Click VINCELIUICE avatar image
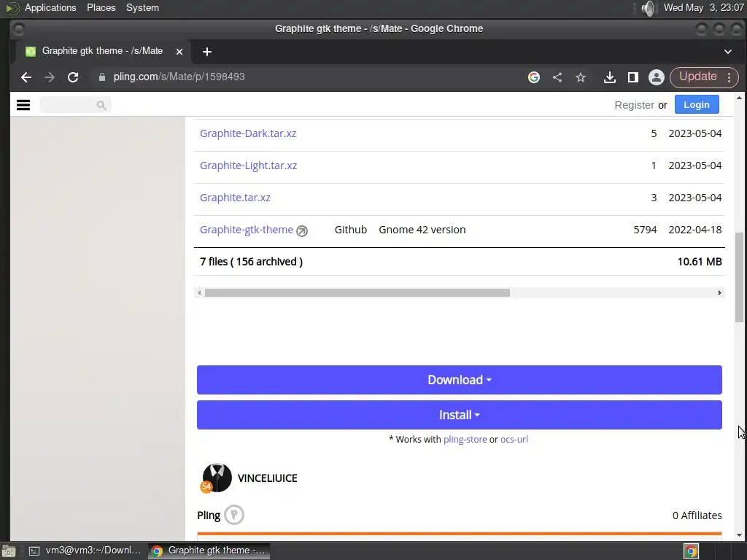Image resolution: width=747 pixels, height=560 pixels. pyautogui.click(x=217, y=478)
